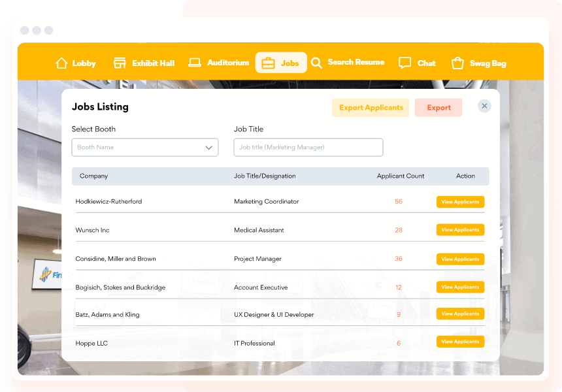Viewport: 562px width, 392px height.
Task: Click the Search Resume magnifier icon
Action: (316, 62)
